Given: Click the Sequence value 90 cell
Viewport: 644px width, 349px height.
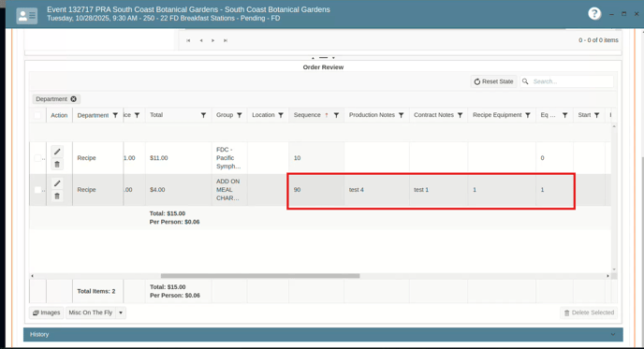Looking at the screenshot, I should [316, 190].
